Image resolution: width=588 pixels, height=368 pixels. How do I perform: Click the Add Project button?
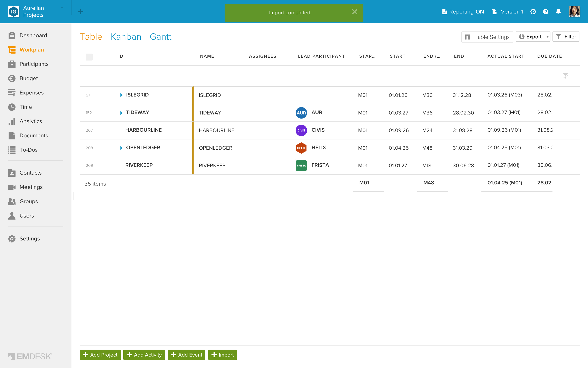click(100, 355)
